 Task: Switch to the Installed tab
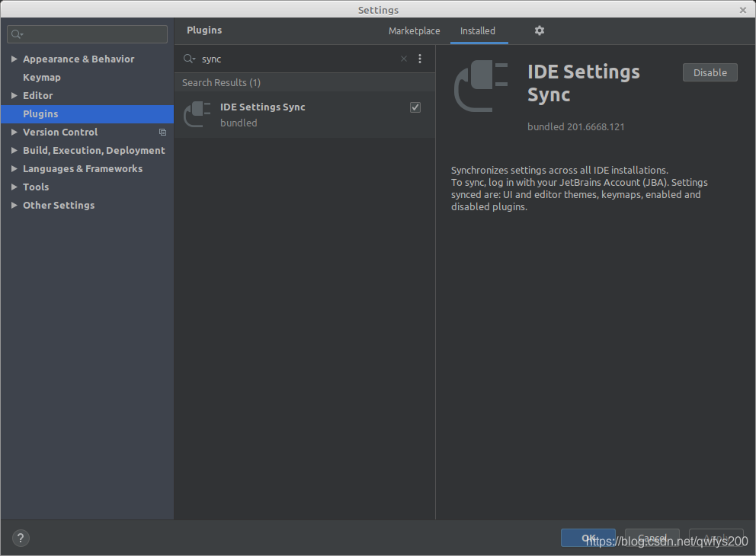(x=478, y=30)
